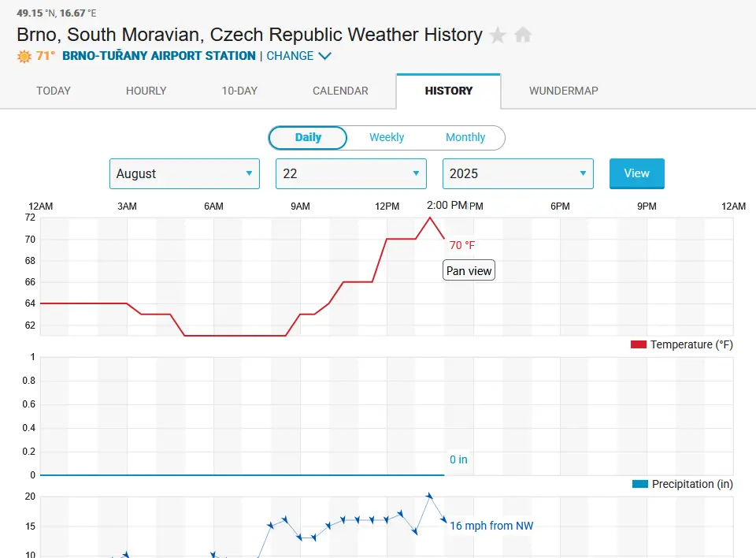Click the temperature line peak at 2:00 PM
756x558 pixels.
tap(429, 218)
